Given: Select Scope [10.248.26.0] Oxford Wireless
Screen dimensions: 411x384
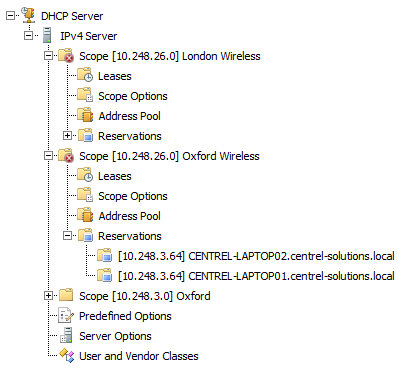Looking at the screenshot, I should pyautogui.click(x=169, y=156).
